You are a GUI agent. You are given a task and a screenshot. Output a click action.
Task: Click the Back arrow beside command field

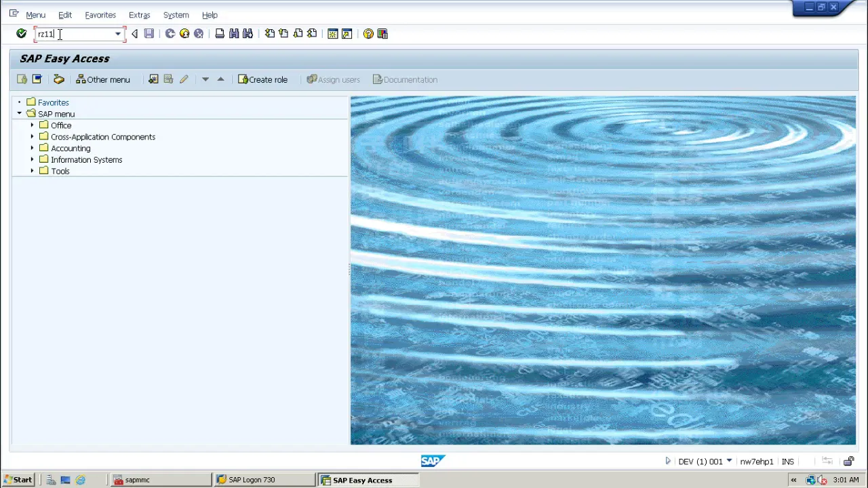point(134,33)
